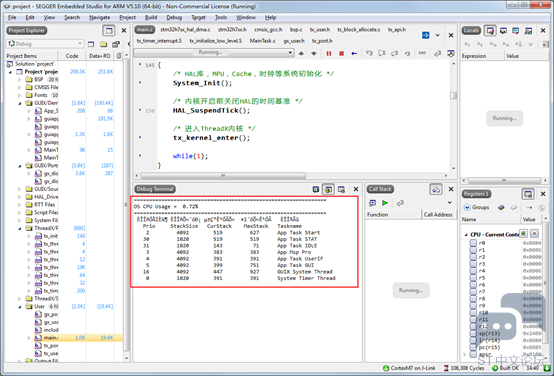Switch to the MainTask.c tab
The width and height of the screenshot is (554, 376).
(263, 41)
